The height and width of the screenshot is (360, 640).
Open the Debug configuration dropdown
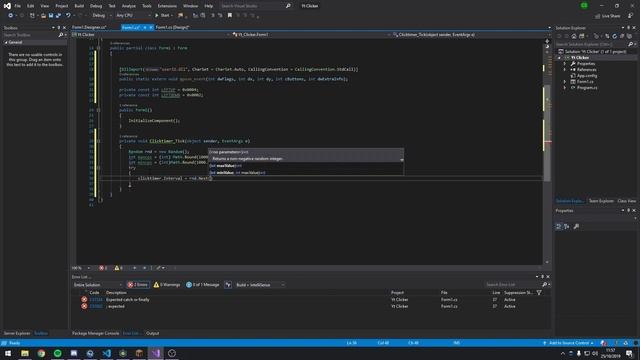click(101, 16)
